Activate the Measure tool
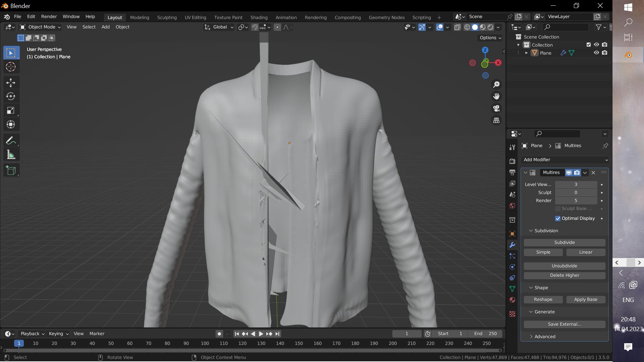Image resolution: width=644 pixels, height=362 pixels. pyautogui.click(x=11, y=155)
